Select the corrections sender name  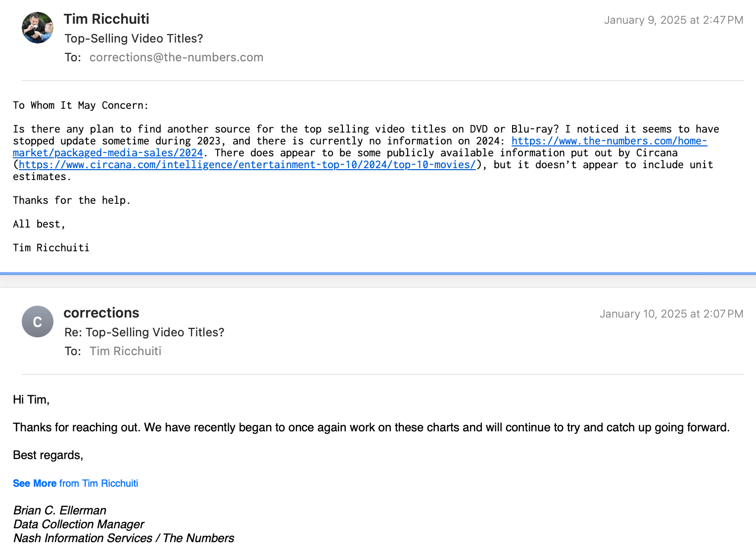coord(101,313)
